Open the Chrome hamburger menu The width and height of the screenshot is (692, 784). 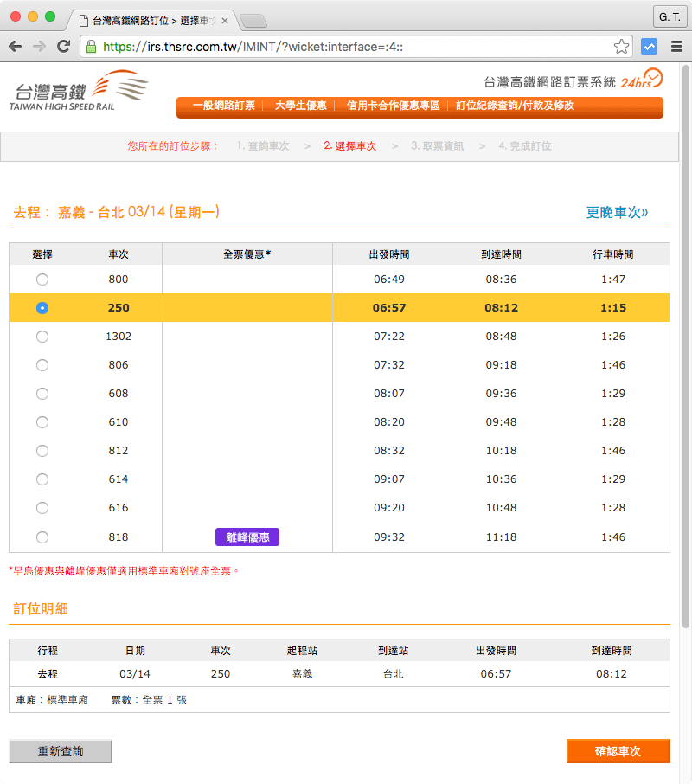pyautogui.click(x=677, y=47)
